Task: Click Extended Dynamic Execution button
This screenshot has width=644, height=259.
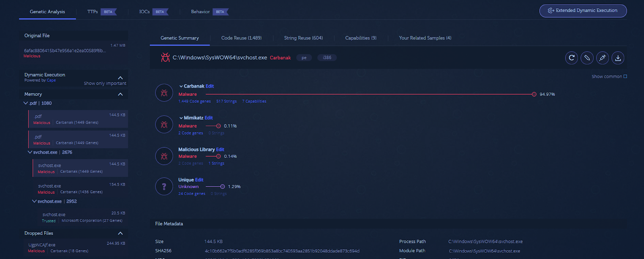Action: [583, 11]
